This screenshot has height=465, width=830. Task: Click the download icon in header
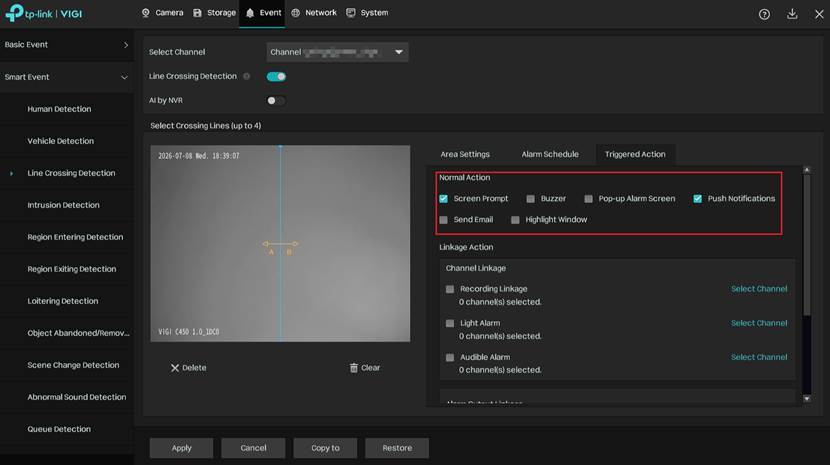coord(792,14)
